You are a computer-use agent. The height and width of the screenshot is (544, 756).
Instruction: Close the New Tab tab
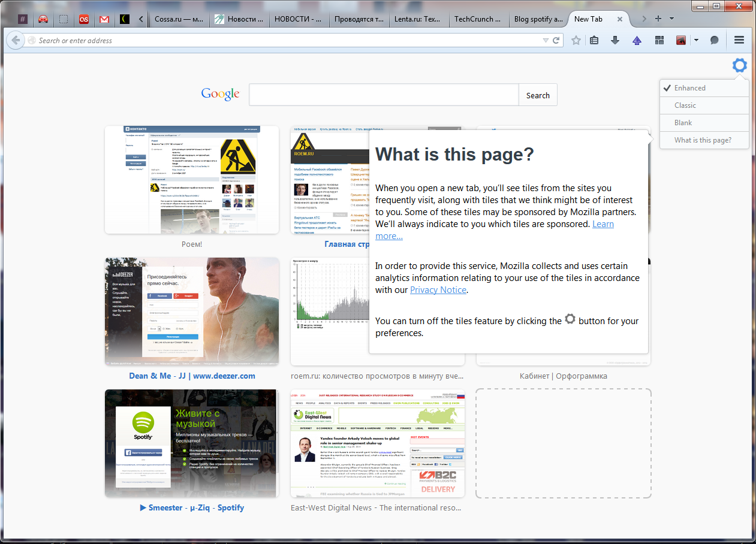pos(620,19)
